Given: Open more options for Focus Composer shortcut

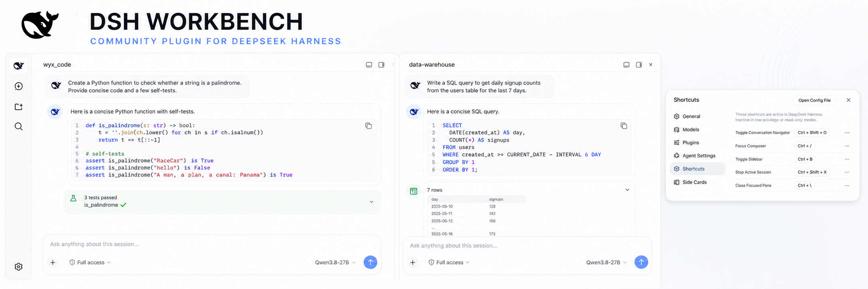Looking at the screenshot, I should pos(847,146).
